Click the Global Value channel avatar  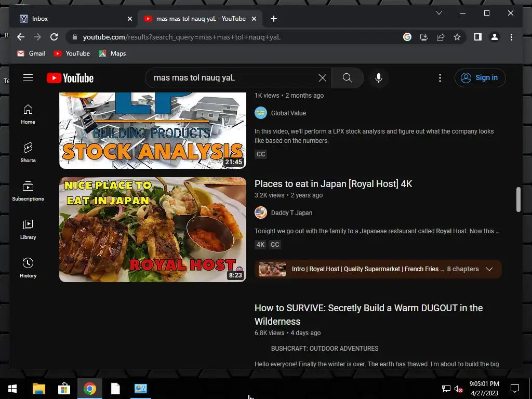(x=261, y=113)
